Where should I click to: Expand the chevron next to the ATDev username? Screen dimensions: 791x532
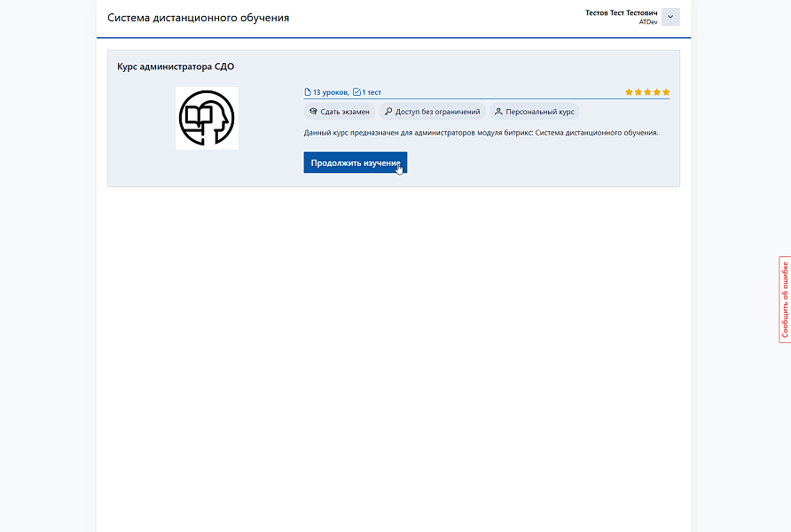(670, 17)
